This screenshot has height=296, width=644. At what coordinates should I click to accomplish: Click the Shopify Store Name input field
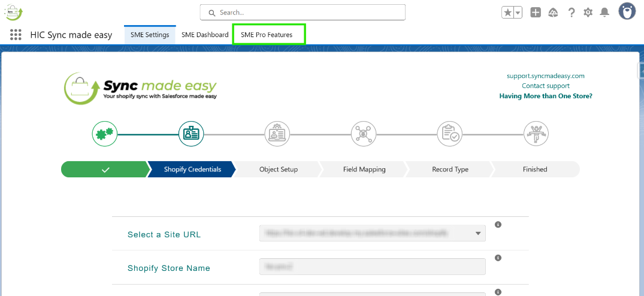pyautogui.click(x=373, y=267)
